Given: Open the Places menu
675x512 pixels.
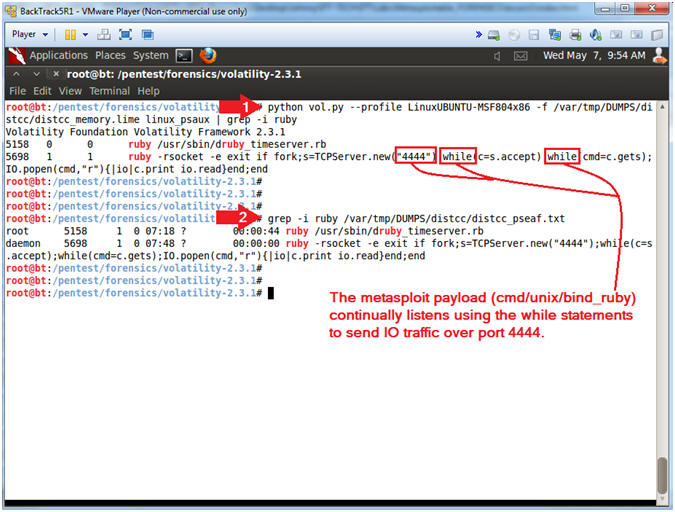Looking at the screenshot, I should pos(110,56).
